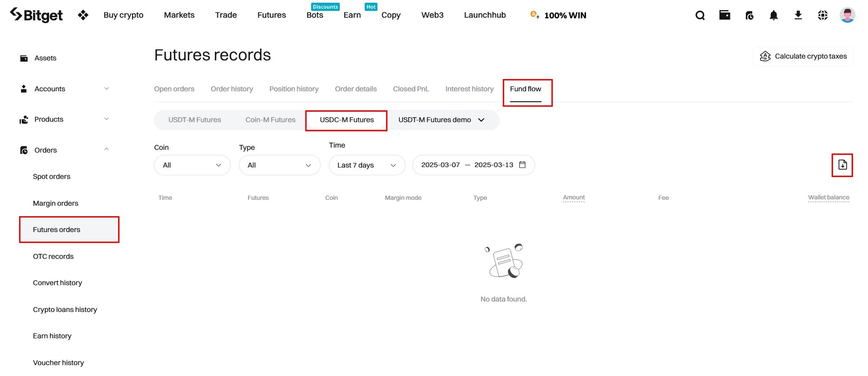Open the Earn menu

[x=352, y=15]
